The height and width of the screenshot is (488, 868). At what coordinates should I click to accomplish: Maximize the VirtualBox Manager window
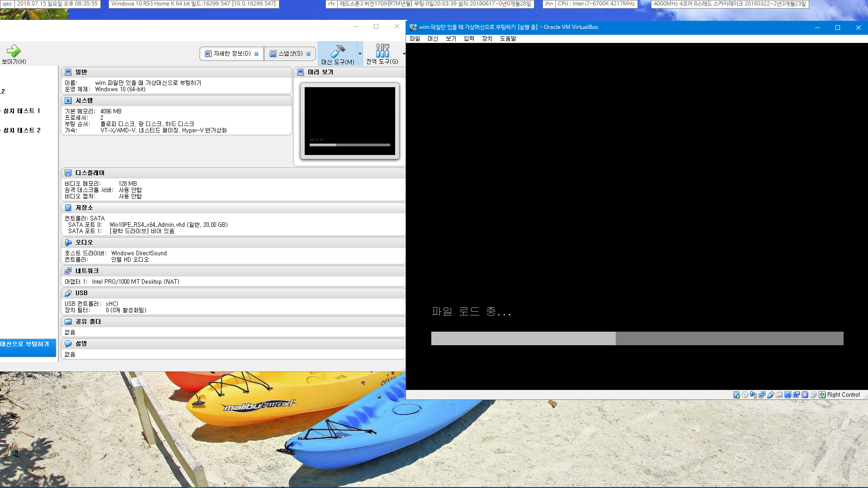point(376,26)
